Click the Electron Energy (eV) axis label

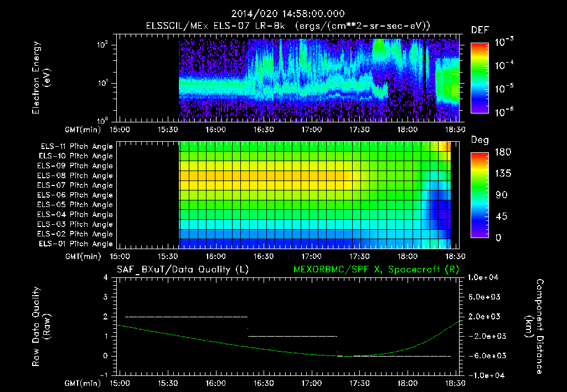tap(41, 78)
